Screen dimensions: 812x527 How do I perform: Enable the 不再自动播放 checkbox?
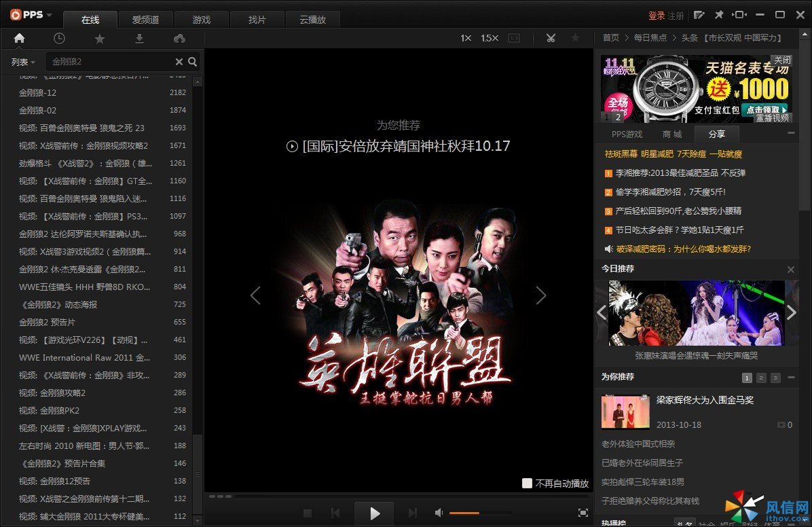click(x=527, y=483)
